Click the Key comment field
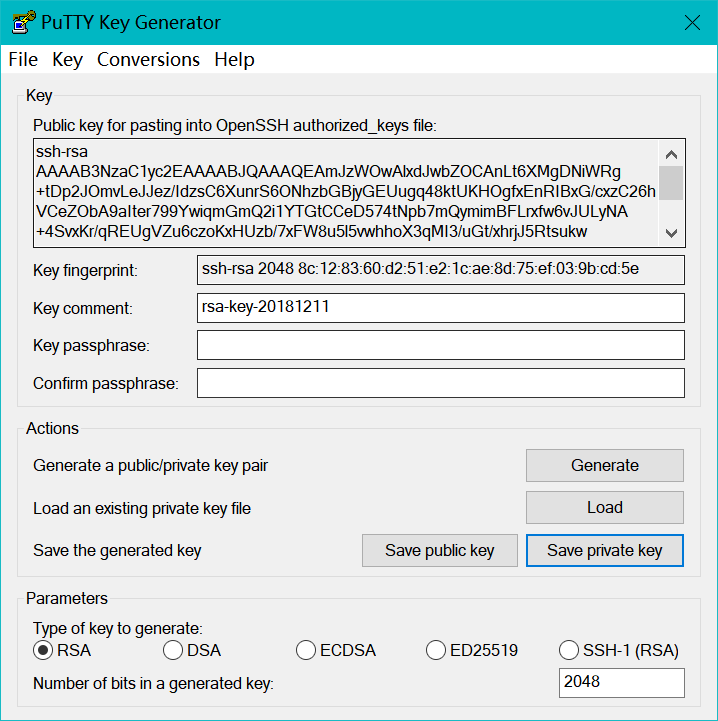The height and width of the screenshot is (721, 718). click(x=441, y=308)
